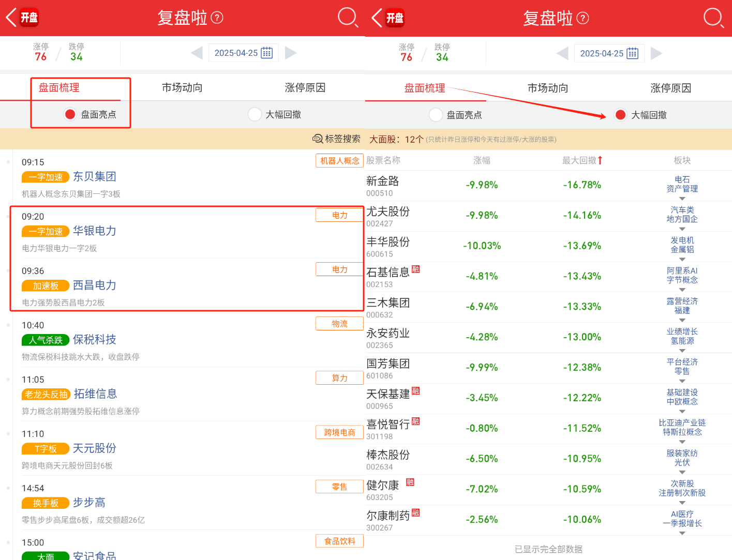This screenshot has width=732, height=560.
Task: Tap the 跨境电商 tag button
Action: [339, 432]
